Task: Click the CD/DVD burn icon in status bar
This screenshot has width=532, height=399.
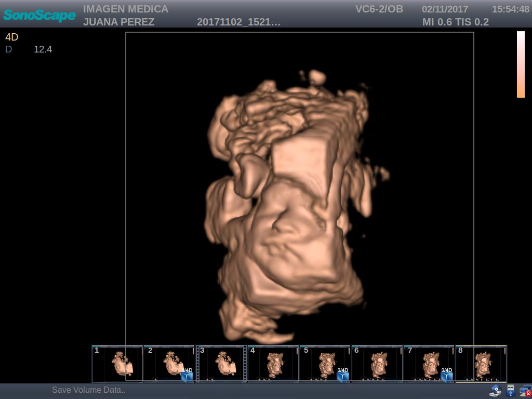Action: pyautogui.click(x=495, y=391)
